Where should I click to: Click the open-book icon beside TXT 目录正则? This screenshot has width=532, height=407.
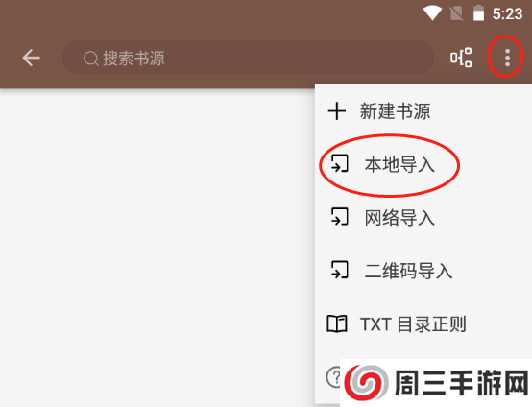point(336,323)
